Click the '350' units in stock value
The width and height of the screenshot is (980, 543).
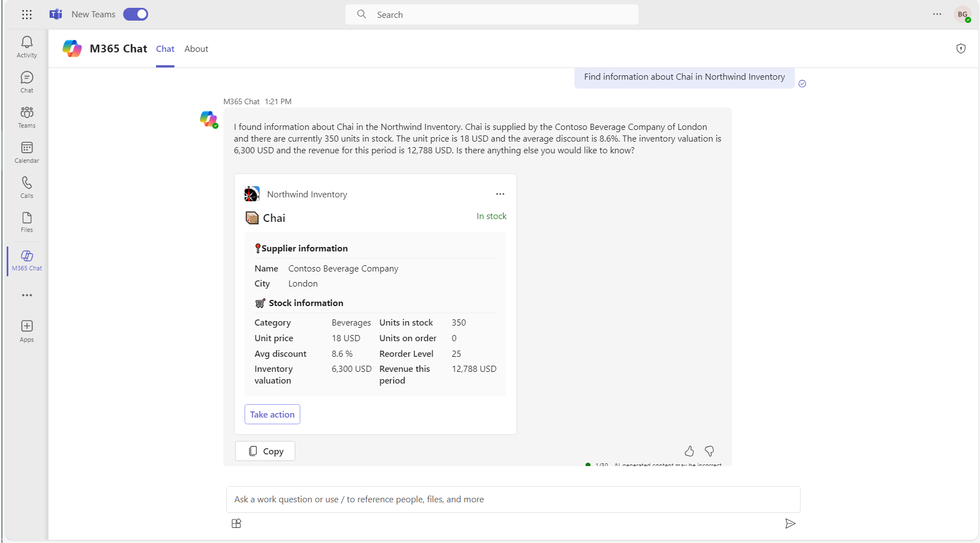tap(459, 323)
